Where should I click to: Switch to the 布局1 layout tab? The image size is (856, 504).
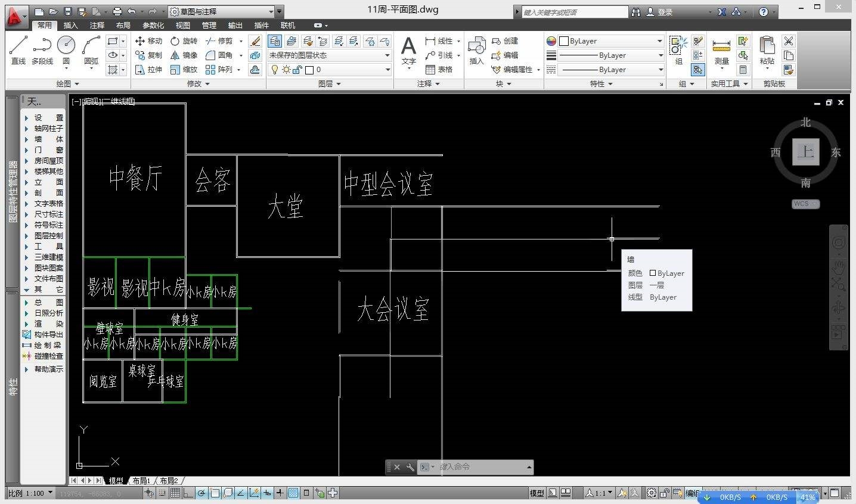(141, 481)
